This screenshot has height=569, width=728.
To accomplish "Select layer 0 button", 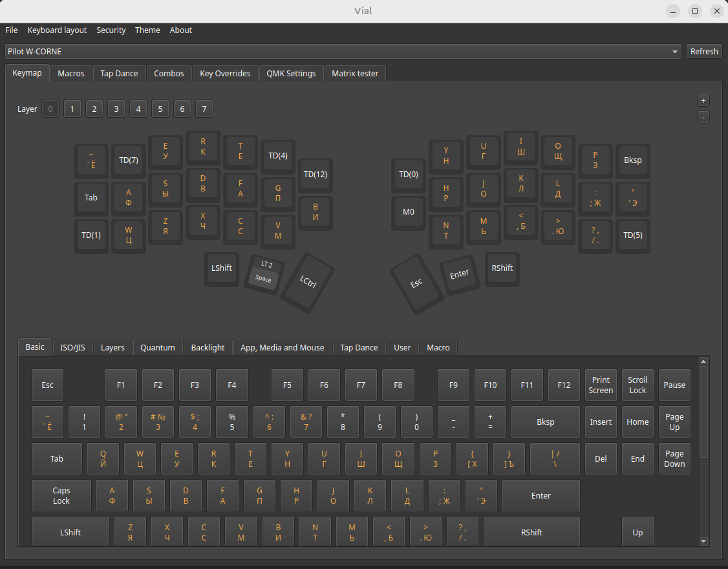I will [50, 109].
